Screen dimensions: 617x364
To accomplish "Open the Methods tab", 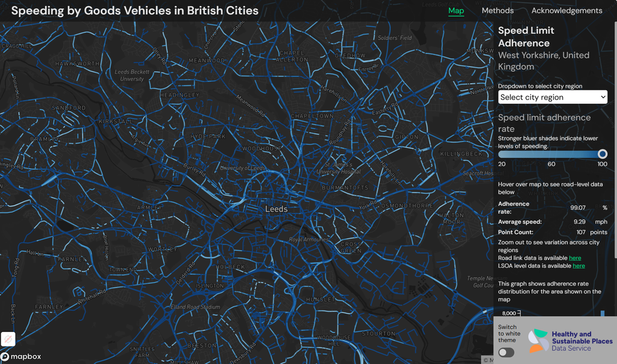I will coord(497,11).
